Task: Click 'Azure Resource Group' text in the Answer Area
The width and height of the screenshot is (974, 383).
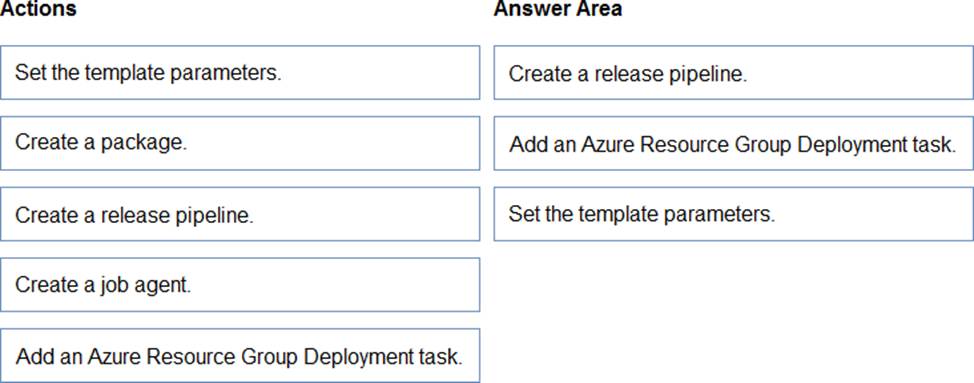Action: pyautogui.click(x=686, y=145)
